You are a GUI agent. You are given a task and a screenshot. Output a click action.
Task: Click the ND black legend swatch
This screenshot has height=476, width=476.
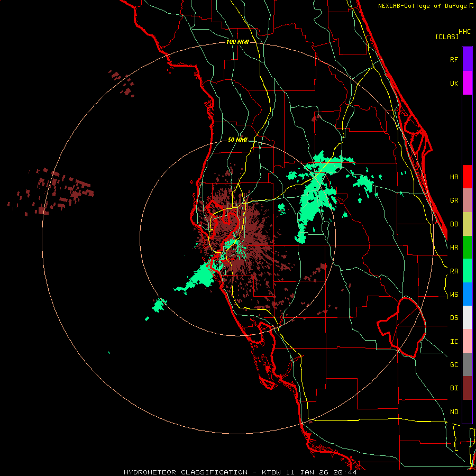(x=467, y=411)
